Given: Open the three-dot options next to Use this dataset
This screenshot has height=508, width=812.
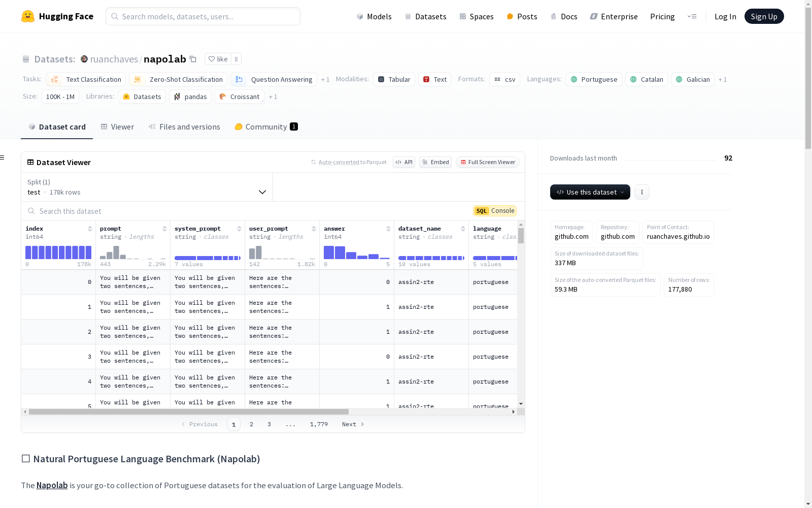Looking at the screenshot, I should [642, 192].
